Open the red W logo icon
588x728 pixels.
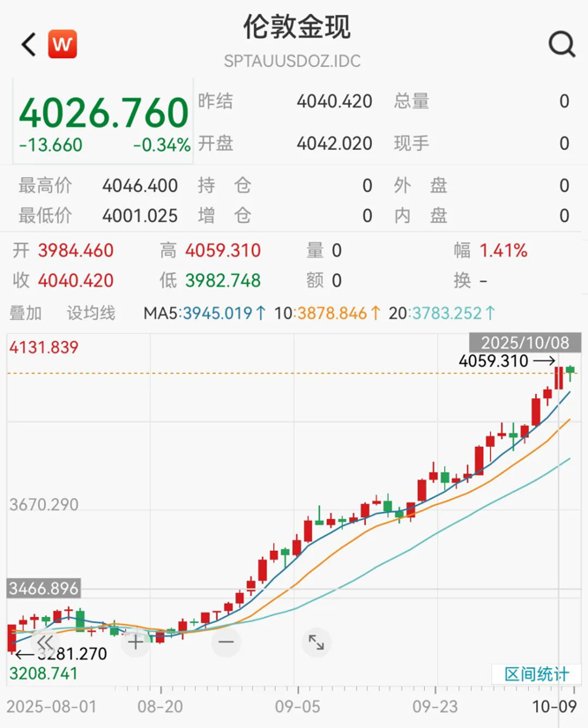63,43
